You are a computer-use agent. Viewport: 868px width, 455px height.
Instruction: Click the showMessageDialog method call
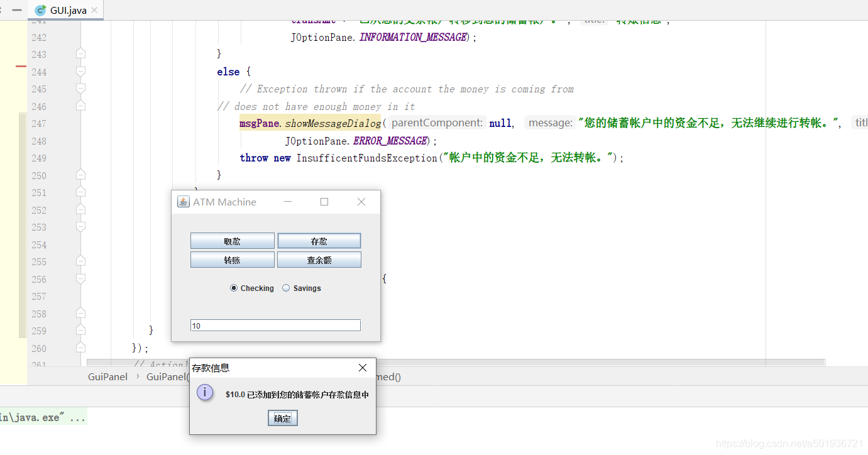[333, 123]
